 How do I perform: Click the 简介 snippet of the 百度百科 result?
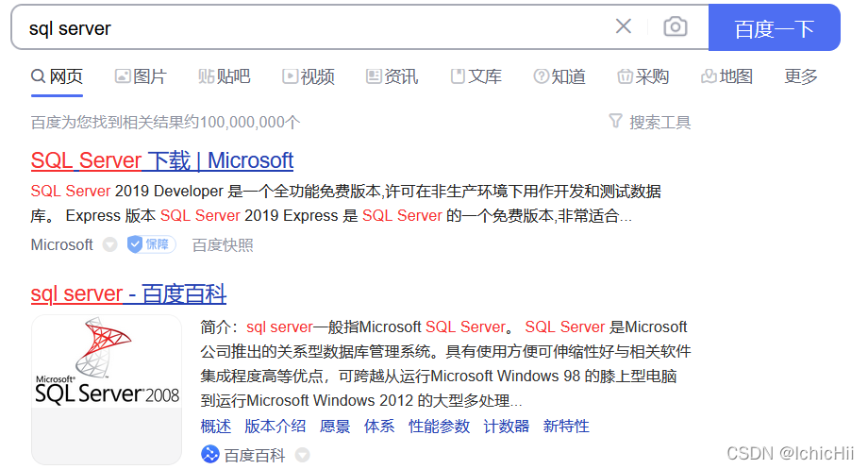[445, 363]
